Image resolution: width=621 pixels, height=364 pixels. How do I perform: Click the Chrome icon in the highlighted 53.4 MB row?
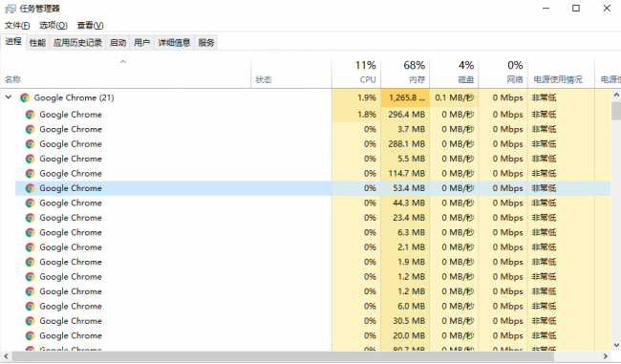31,188
